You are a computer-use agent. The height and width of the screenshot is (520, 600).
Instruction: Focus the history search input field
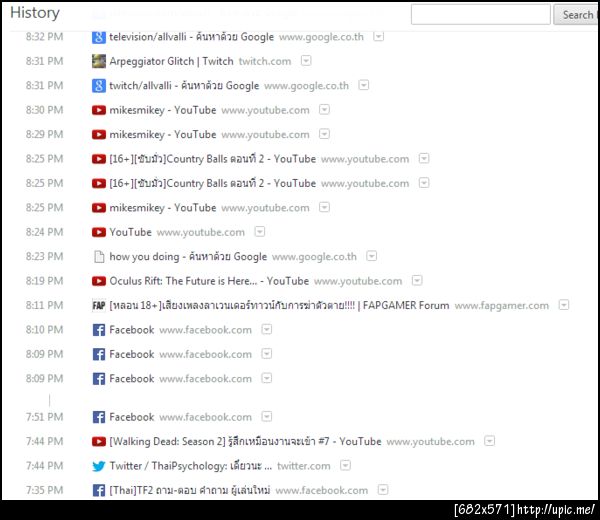(x=481, y=15)
